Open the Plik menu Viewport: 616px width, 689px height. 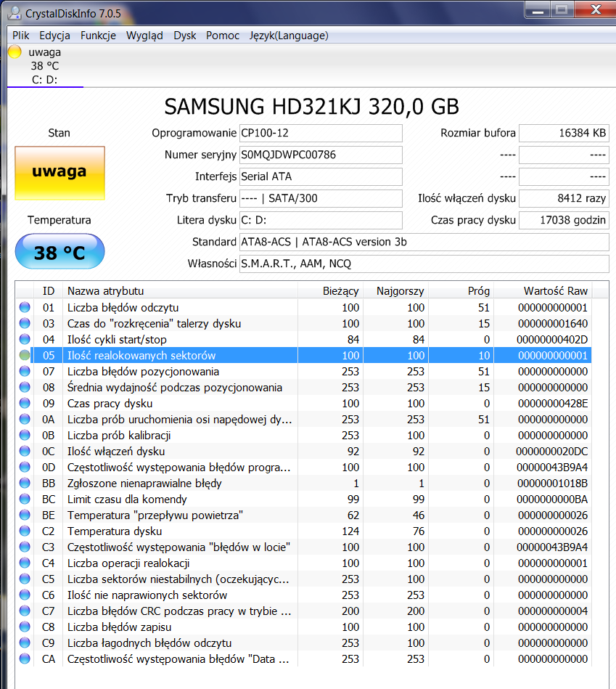tap(20, 36)
